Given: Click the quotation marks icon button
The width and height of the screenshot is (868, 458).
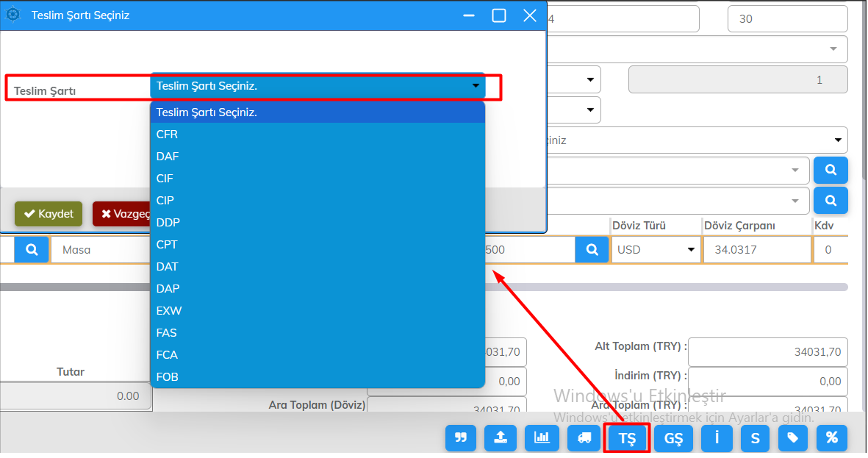Looking at the screenshot, I should 461,438.
